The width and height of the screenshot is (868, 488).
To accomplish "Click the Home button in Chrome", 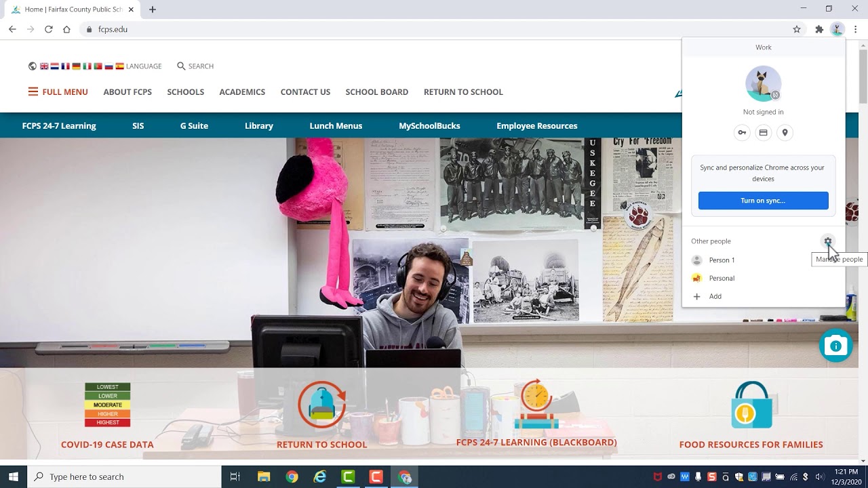I will [66, 29].
